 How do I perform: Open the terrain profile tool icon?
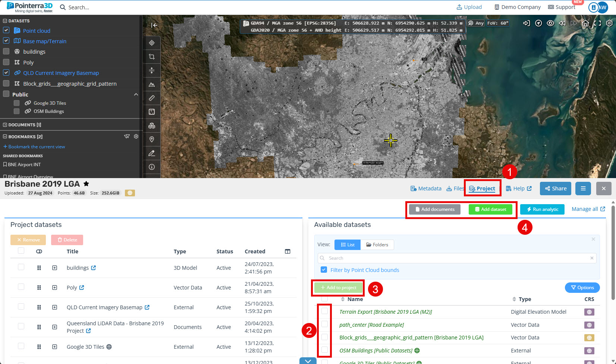pos(152,85)
